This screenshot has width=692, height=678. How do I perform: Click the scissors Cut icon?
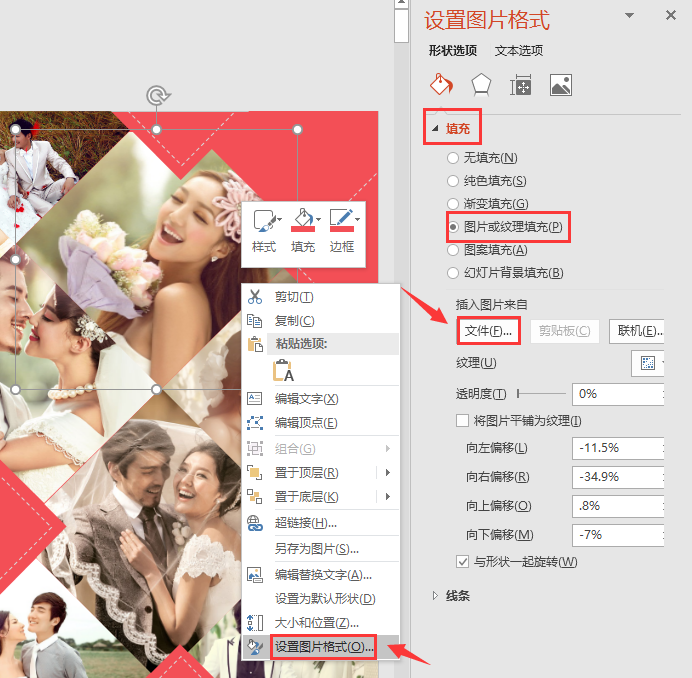coord(255,297)
